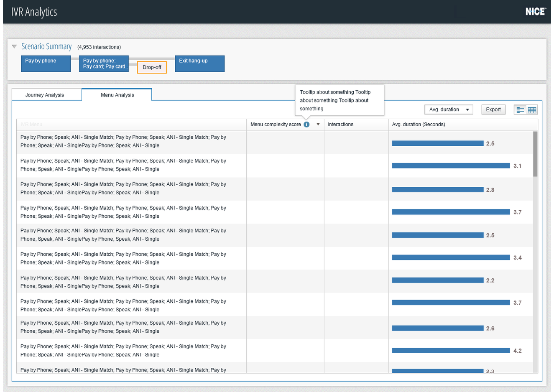Screen dimensions: 554x392
Task: Select the menu row with duration 2.2
Action: point(275,282)
